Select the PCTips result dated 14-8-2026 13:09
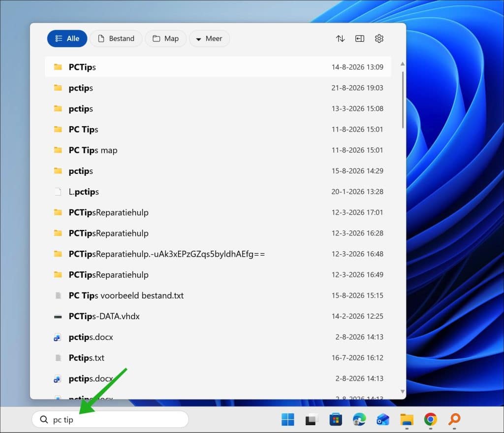 point(218,67)
